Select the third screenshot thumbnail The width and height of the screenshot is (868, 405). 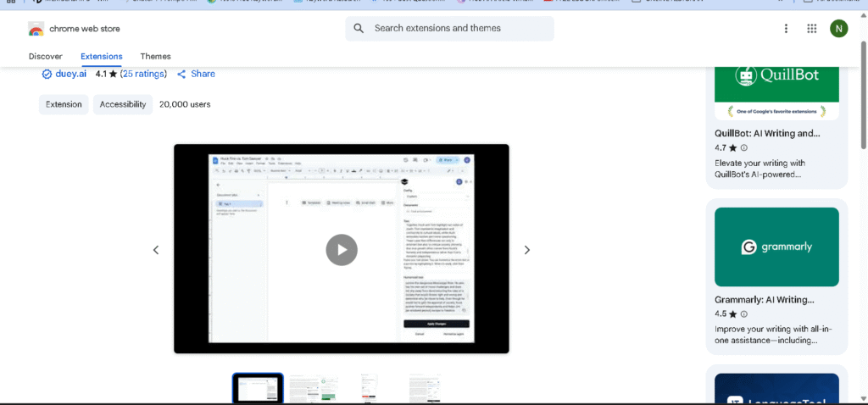(x=370, y=388)
